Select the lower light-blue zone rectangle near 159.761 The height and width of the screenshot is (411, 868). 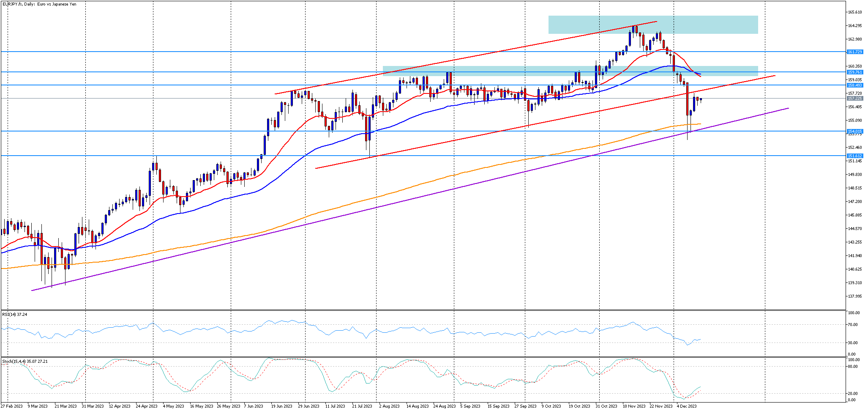[x=570, y=71]
